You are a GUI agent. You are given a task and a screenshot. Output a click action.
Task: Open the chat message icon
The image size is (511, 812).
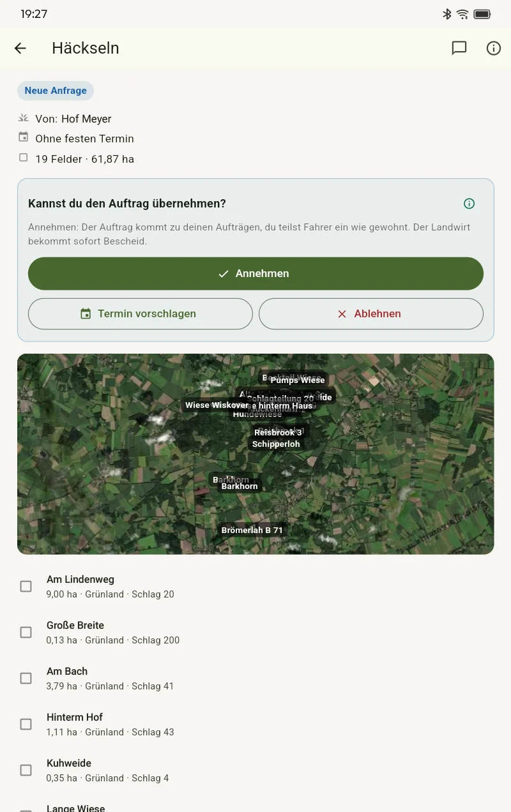point(459,48)
